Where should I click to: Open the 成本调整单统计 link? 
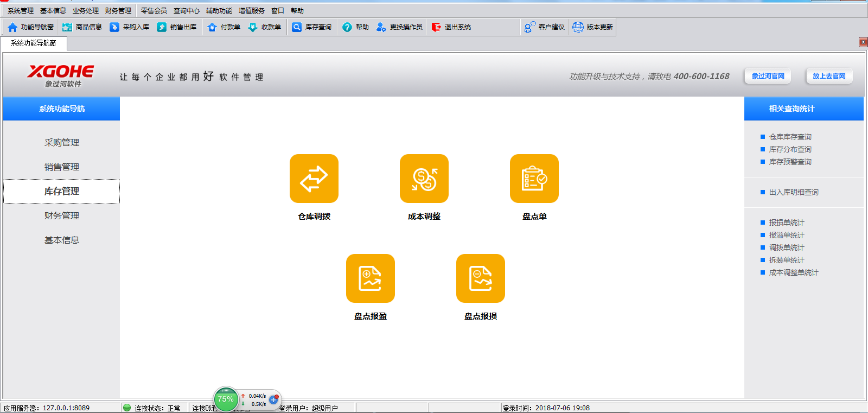(x=794, y=273)
